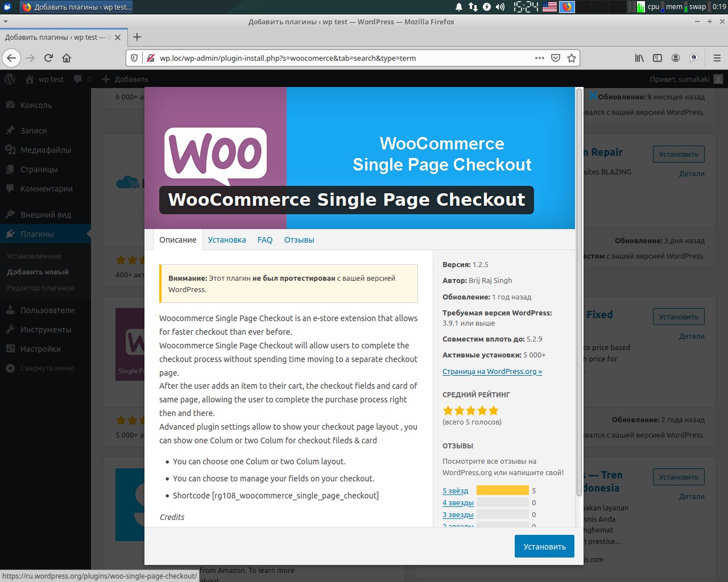Open the wp test site home icon
Screen dimensions: 728x582
coord(30,79)
